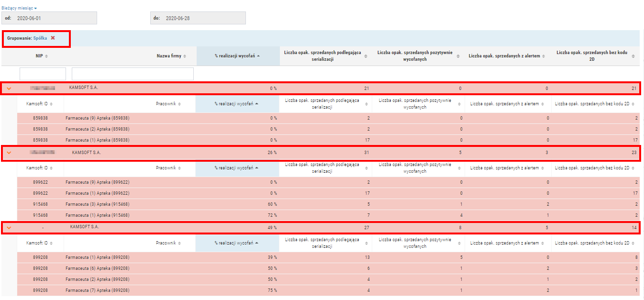Sort main column Liczba opak. sprzedanych podlegająca serializacji
Image resolution: width=644 pixels, height=300 pixels.
[x=325, y=56]
